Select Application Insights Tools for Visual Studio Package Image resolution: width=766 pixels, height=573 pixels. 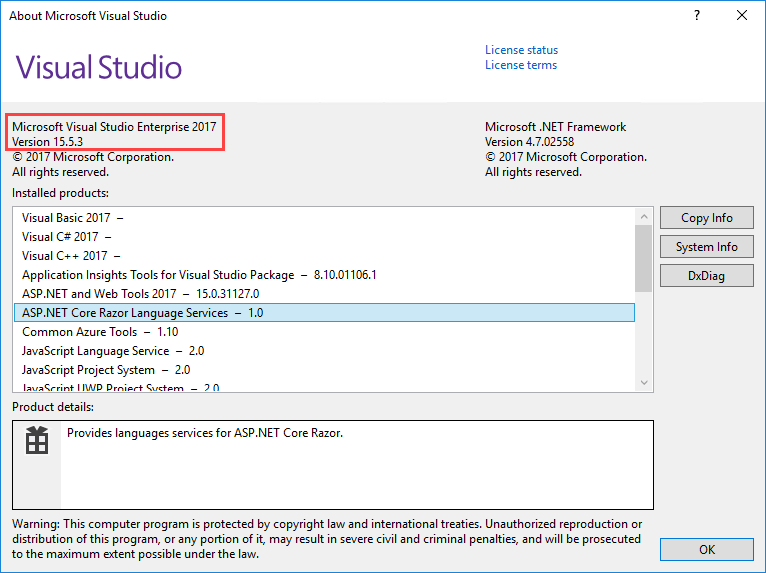pos(324,275)
